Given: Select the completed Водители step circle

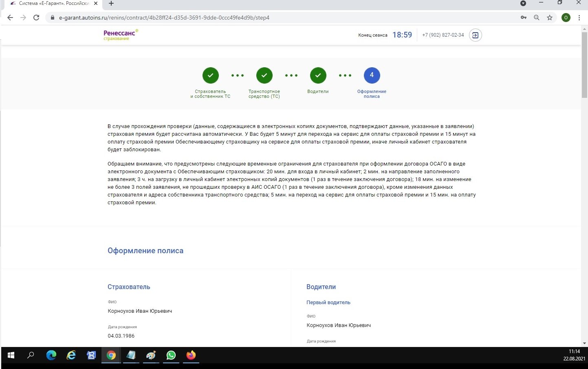Looking at the screenshot, I should [318, 75].
